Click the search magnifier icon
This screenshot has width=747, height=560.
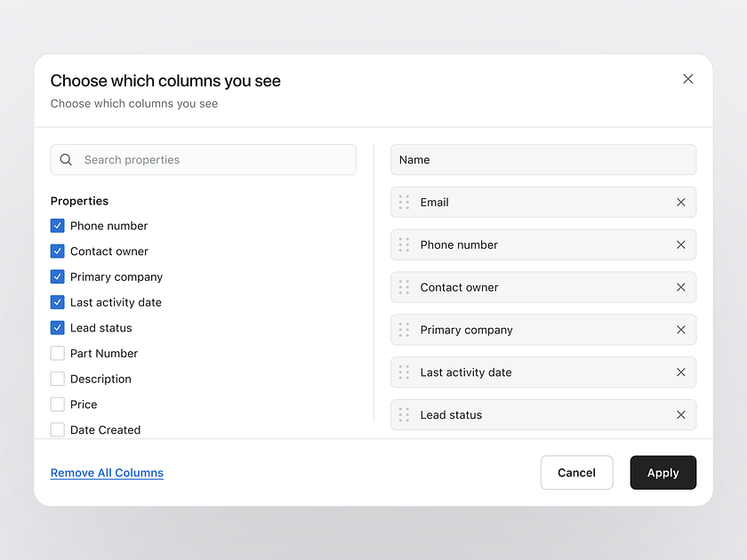tap(66, 159)
